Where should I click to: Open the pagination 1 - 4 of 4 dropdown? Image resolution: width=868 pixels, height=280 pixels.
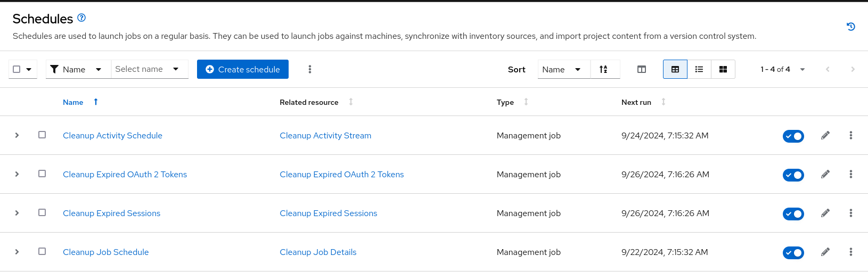pyautogui.click(x=783, y=69)
